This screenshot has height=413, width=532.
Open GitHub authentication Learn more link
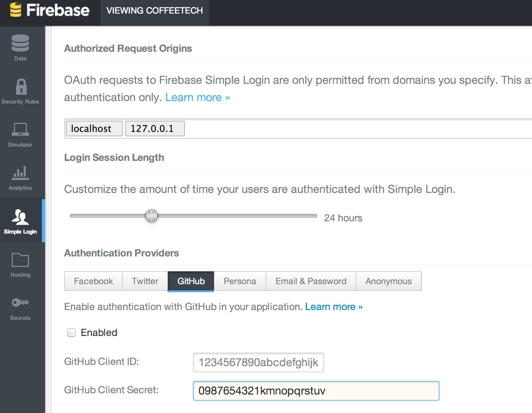(333, 307)
